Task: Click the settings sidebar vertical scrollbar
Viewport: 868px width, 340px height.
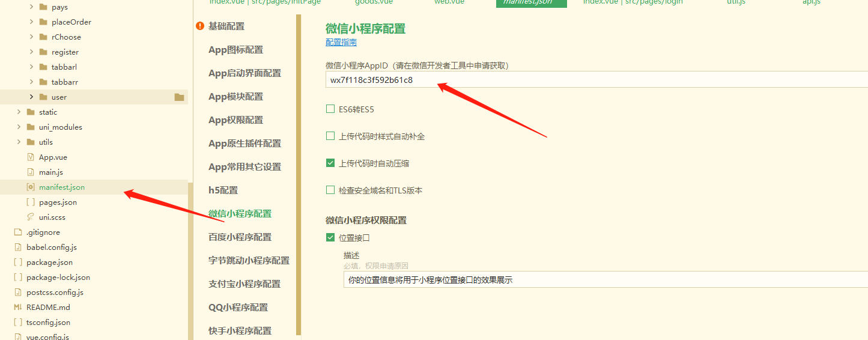Action: coord(299,174)
